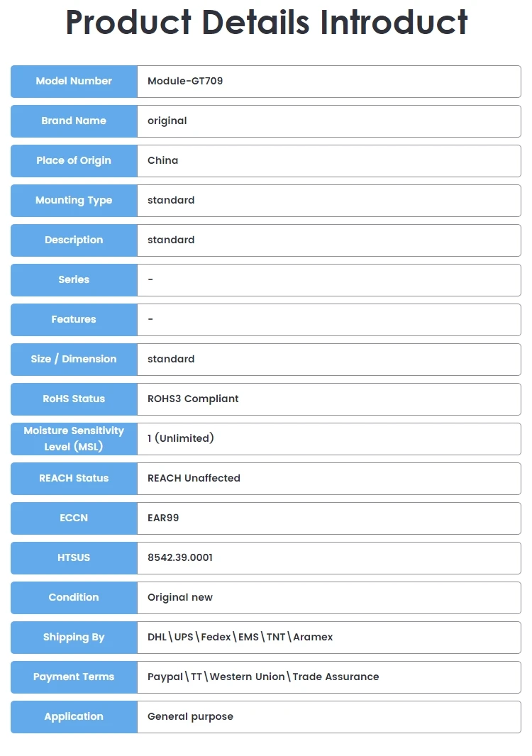
Task: Click the Description label cell
Action: (74, 240)
